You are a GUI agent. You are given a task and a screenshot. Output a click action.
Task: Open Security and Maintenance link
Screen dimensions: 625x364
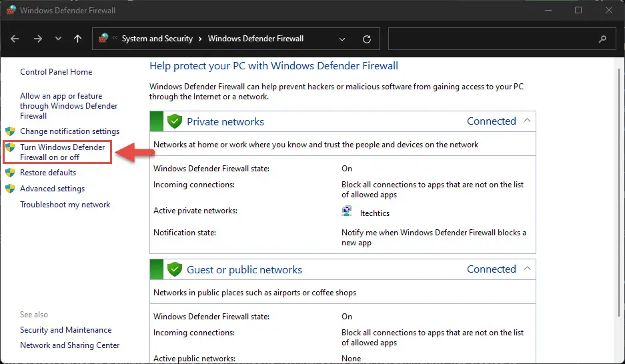point(66,330)
